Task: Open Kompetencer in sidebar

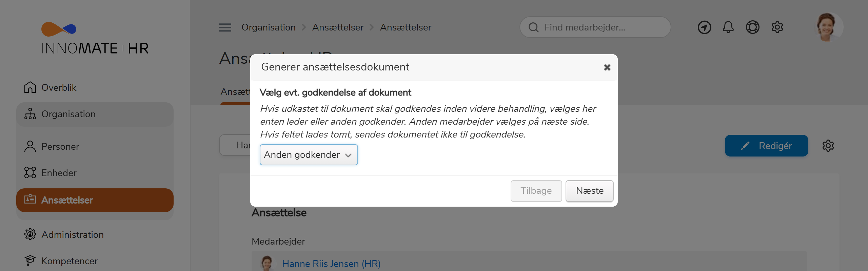Action: click(x=61, y=261)
